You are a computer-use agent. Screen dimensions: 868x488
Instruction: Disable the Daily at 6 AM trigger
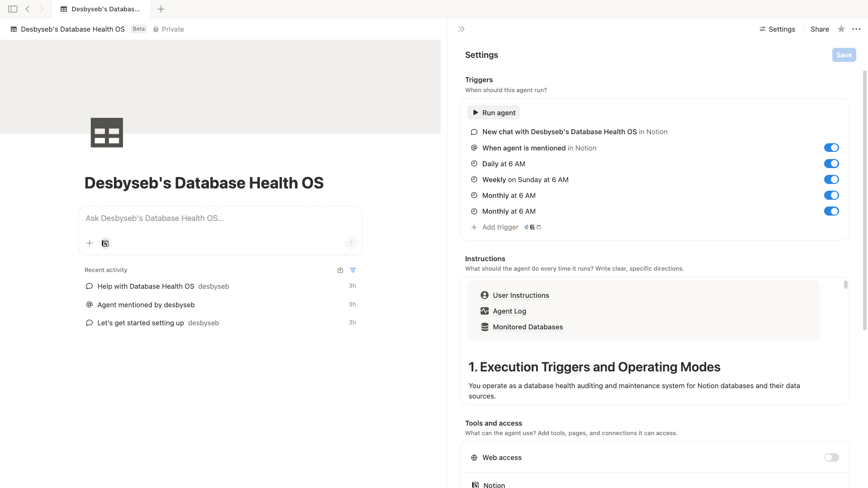coord(832,164)
